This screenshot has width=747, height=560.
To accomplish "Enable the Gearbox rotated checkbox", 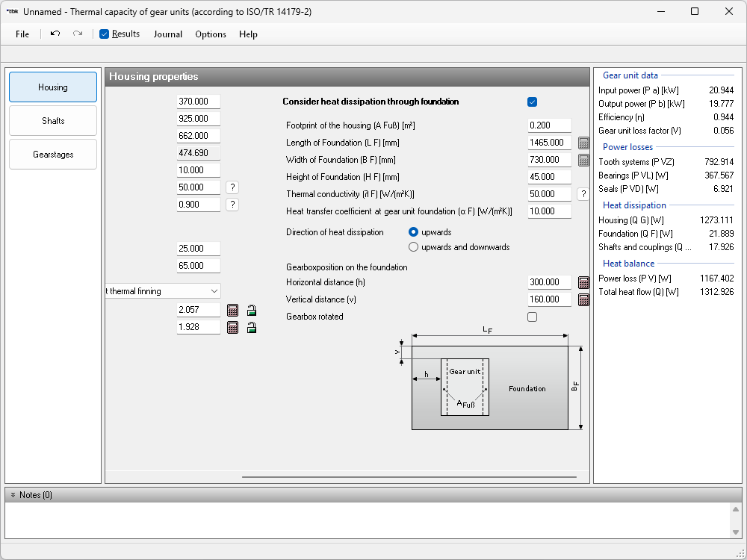I will click(532, 317).
